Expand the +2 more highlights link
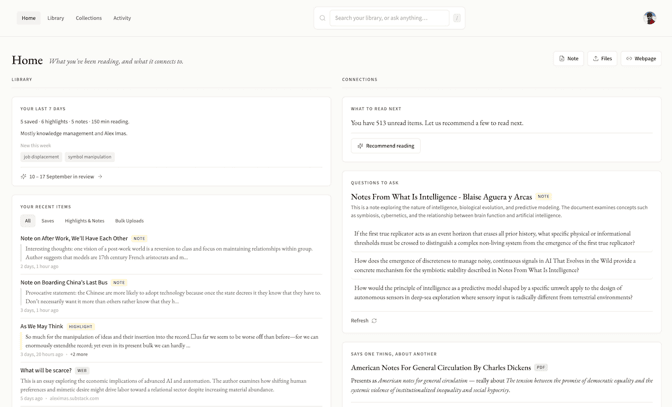Screen dimensions: 672x407 click(x=79, y=354)
